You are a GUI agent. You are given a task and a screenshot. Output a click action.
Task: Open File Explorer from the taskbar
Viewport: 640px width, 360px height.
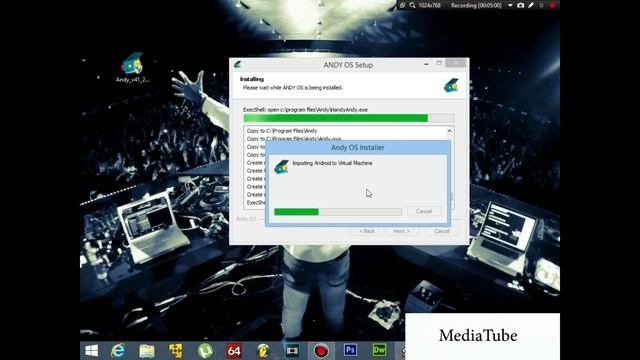[147, 351]
